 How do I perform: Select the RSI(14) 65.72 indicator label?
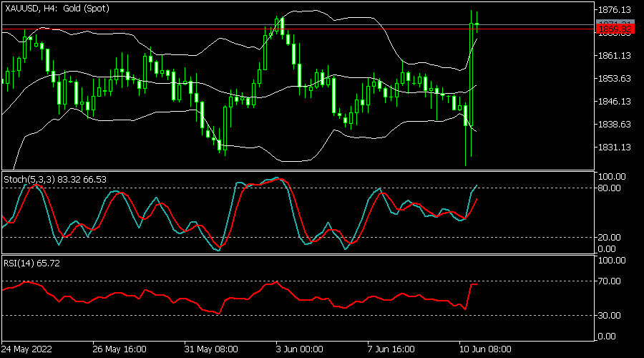[31, 263]
